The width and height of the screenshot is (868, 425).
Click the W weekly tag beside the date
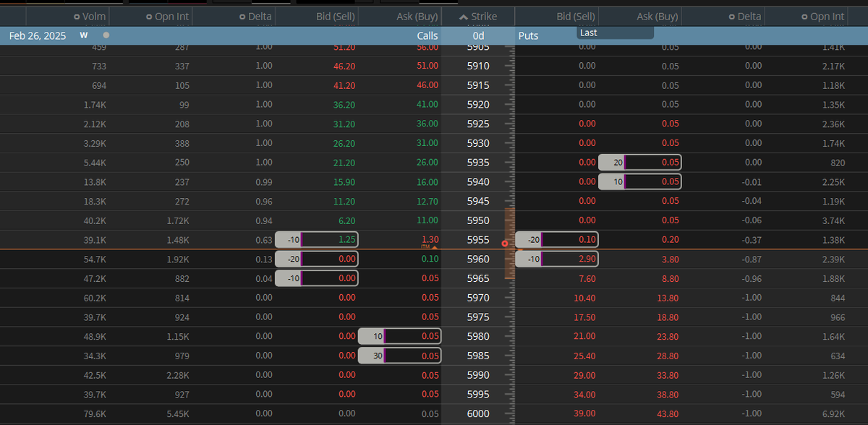pos(84,35)
